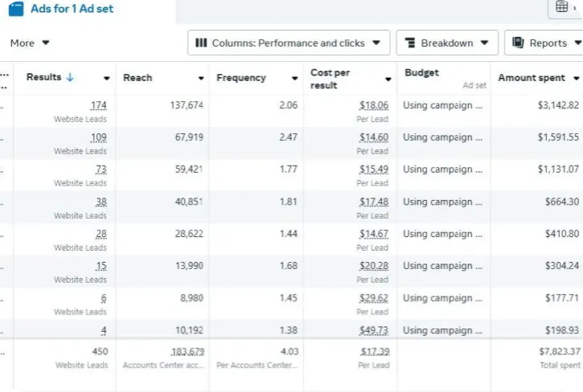Select the Ads for 1 Ad set tab

72,9
